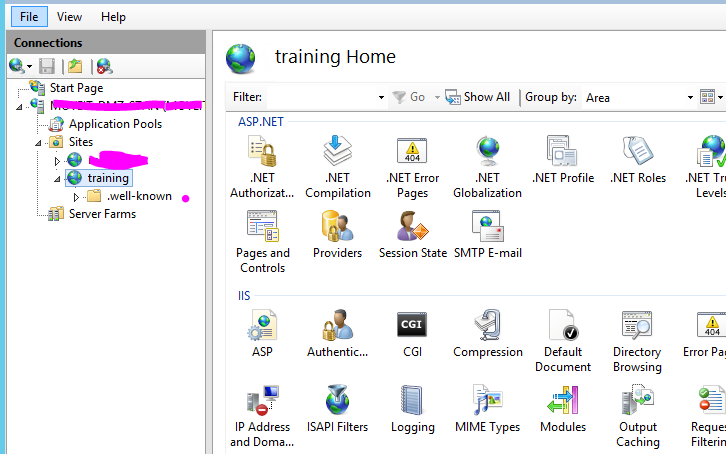
Task: Expand the redacted site node
Action: [x=57, y=161]
